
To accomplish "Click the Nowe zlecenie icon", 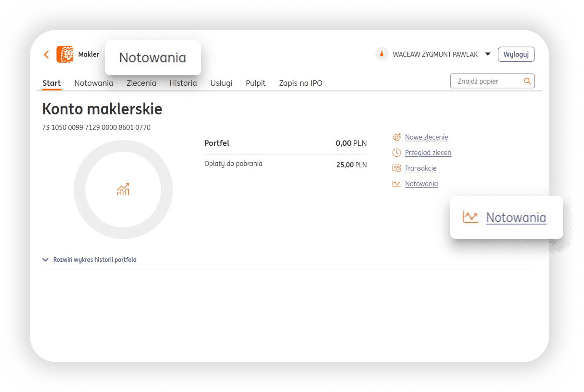I will click(396, 137).
